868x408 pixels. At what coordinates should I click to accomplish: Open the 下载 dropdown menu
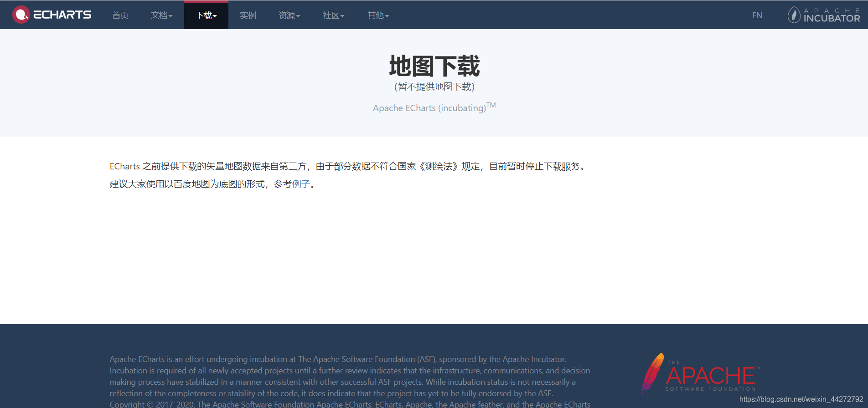point(206,15)
